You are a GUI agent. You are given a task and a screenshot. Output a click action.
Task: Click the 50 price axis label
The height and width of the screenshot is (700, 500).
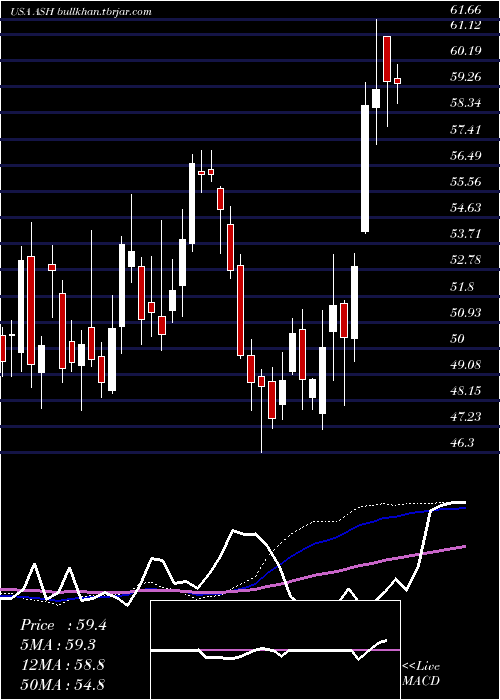click(458, 338)
